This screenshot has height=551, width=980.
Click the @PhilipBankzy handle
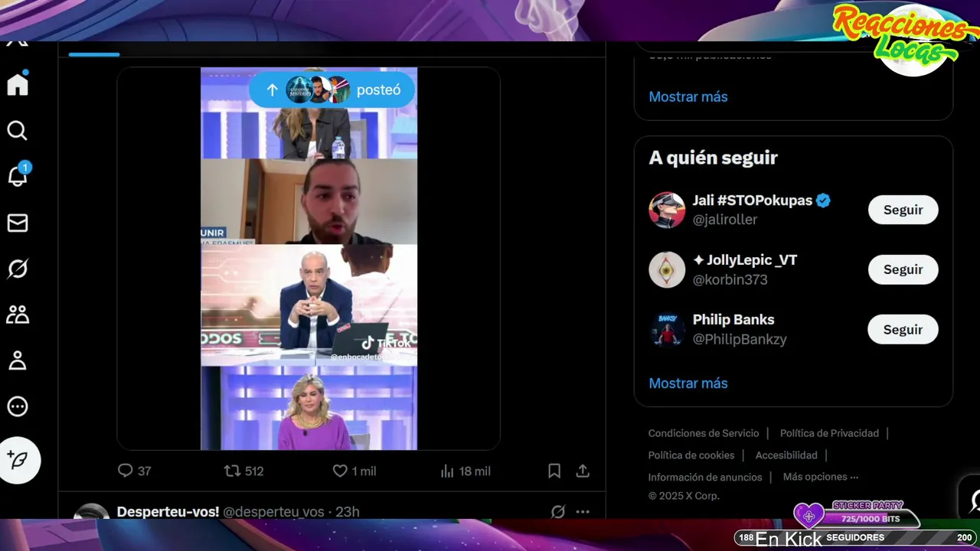click(x=740, y=339)
